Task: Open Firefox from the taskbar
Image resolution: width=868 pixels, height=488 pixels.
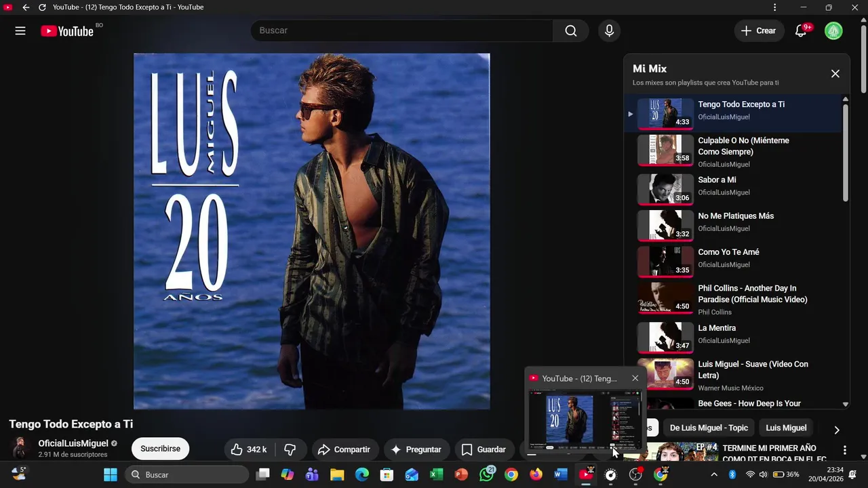Action: click(536, 474)
